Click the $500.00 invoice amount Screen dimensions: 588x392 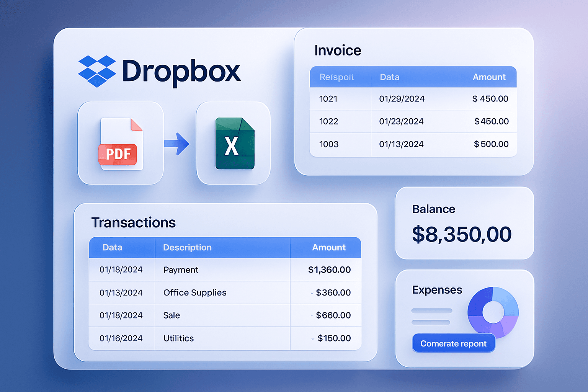(x=492, y=144)
